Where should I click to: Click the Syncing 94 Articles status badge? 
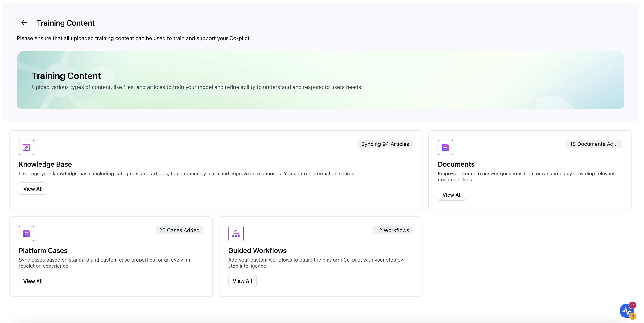click(385, 144)
